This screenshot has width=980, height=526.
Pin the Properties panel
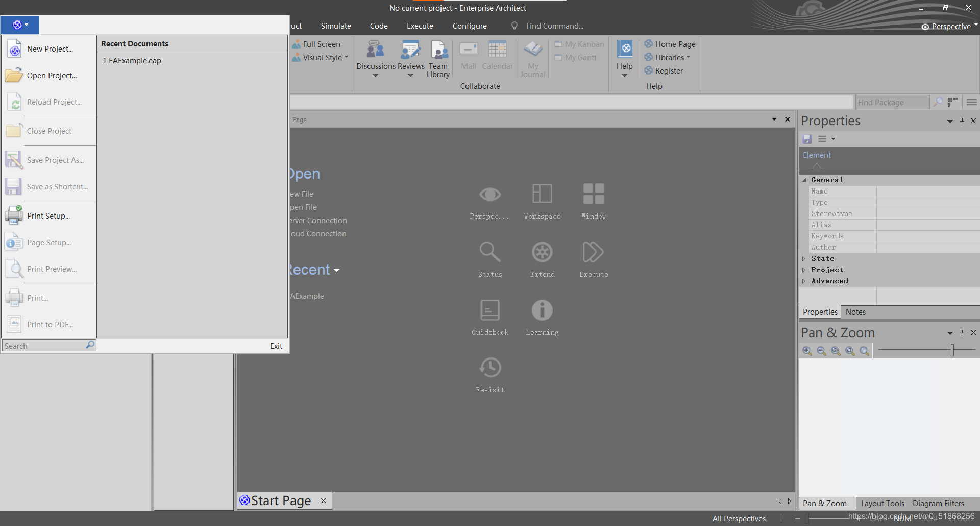(962, 121)
